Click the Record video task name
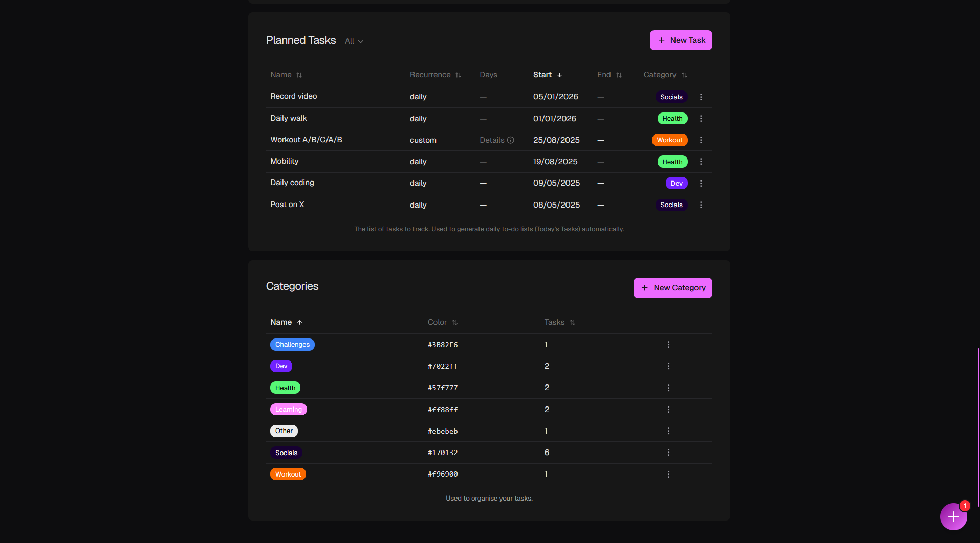980x543 pixels. point(294,96)
